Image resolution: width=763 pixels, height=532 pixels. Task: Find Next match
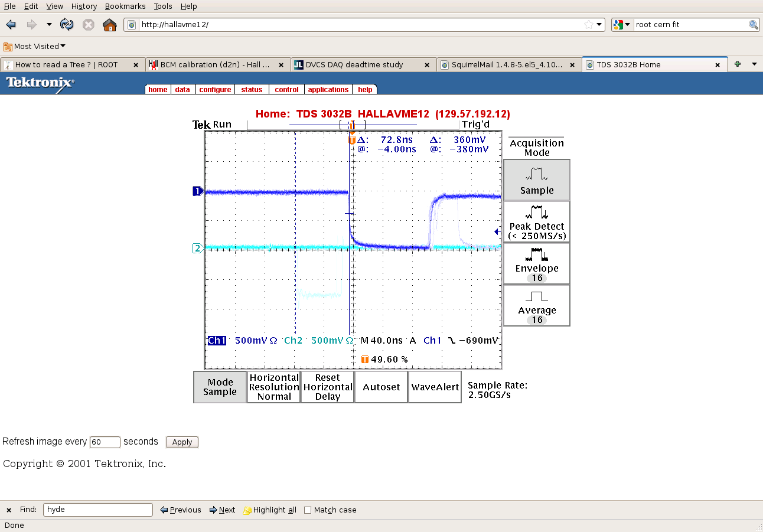point(222,510)
